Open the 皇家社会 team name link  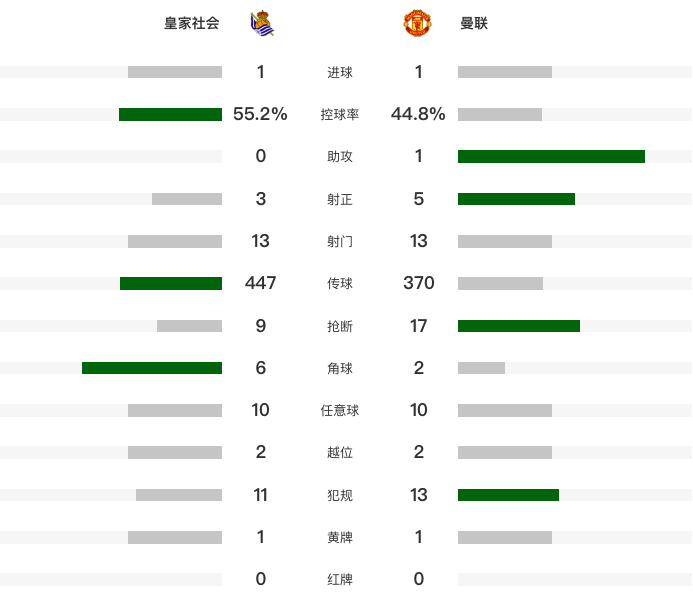point(191,23)
